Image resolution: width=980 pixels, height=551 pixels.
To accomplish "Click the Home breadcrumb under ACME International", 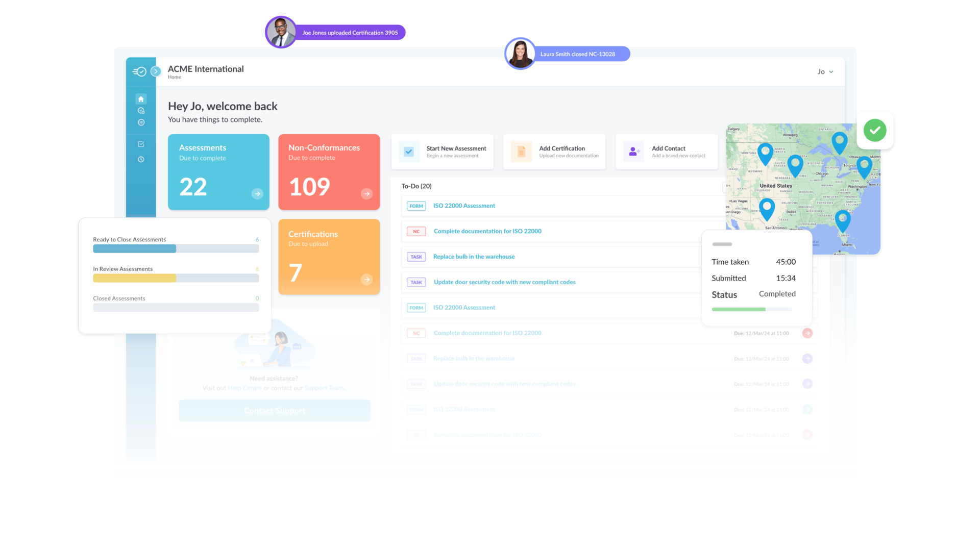I will tap(175, 77).
